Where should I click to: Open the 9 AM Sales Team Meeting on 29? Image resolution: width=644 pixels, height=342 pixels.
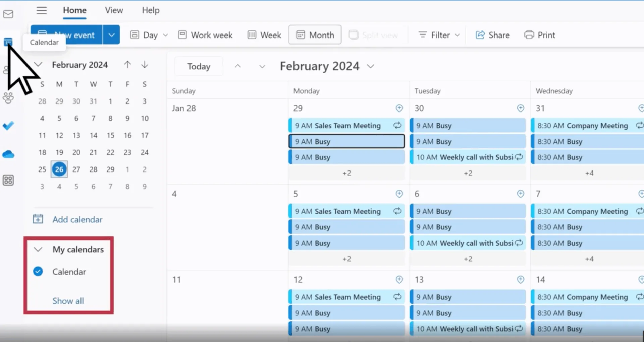click(x=346, y=126)
